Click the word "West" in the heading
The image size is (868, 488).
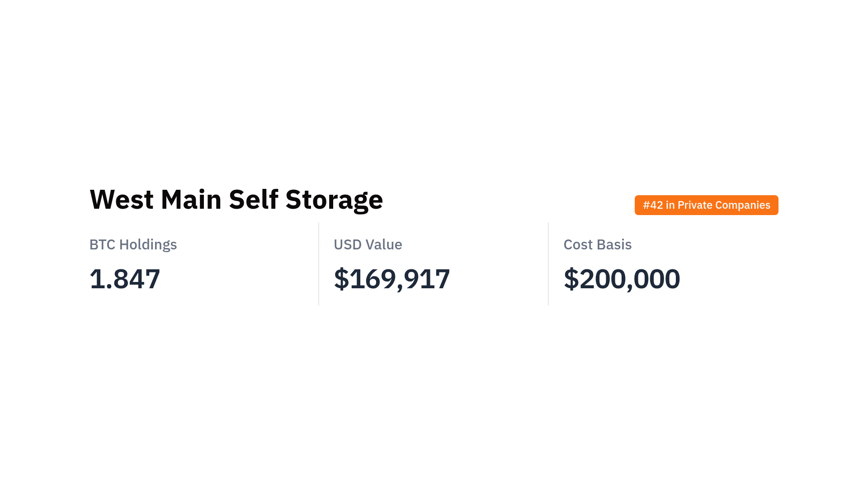[x=121, y=199]
